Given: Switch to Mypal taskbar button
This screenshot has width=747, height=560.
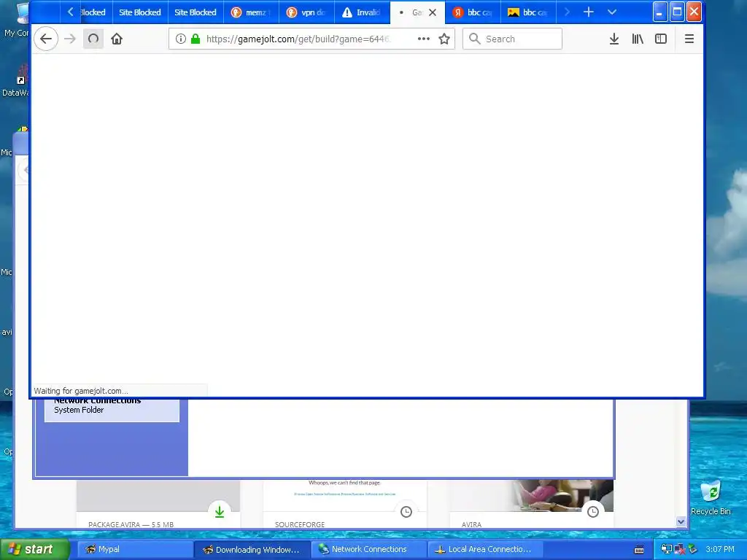Looking at the screenshot, I should click(x=135, y=549).
